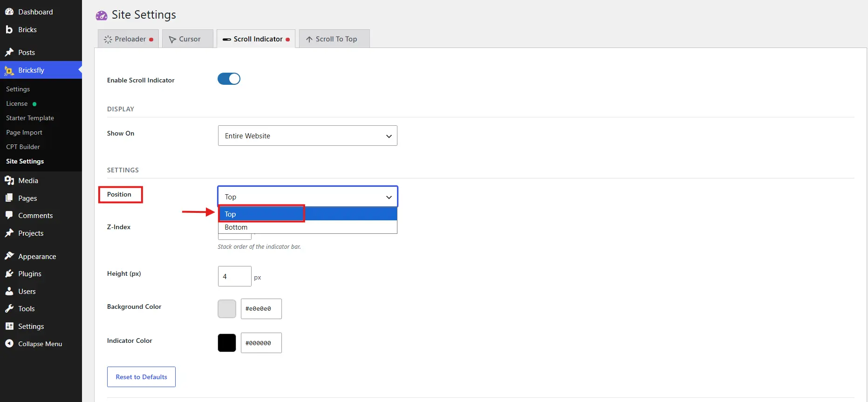Click the green License status dot
Screen dimensions: 868x402
pos(34,104)
